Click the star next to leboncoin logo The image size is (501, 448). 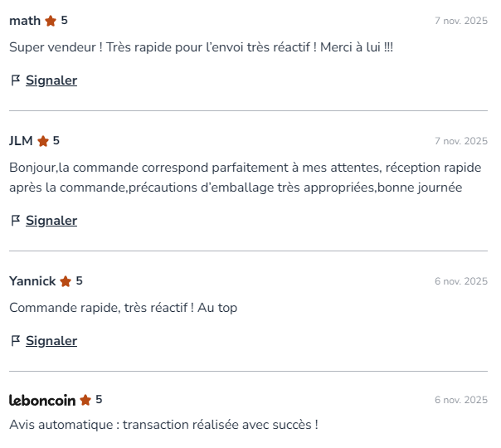coord(85,400)
